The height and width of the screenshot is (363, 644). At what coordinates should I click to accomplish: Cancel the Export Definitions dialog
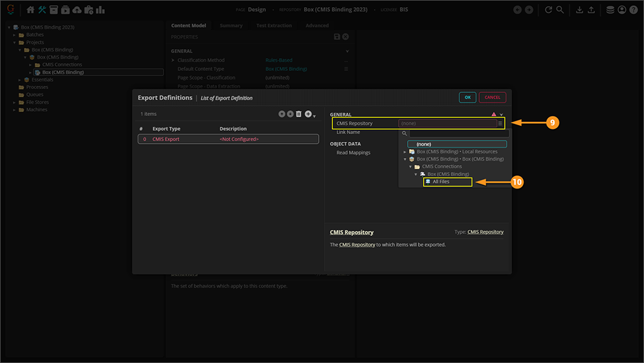pyautogui.click(x=492, y=97)
